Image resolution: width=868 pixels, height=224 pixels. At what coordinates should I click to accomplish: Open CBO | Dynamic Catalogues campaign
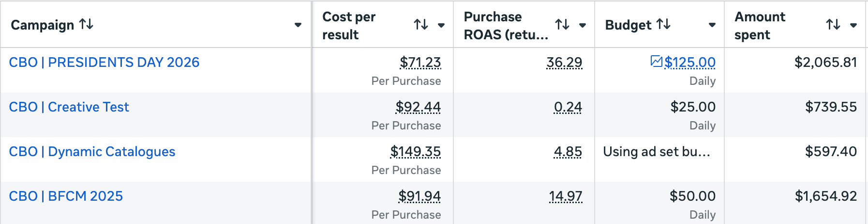point(92,152)
